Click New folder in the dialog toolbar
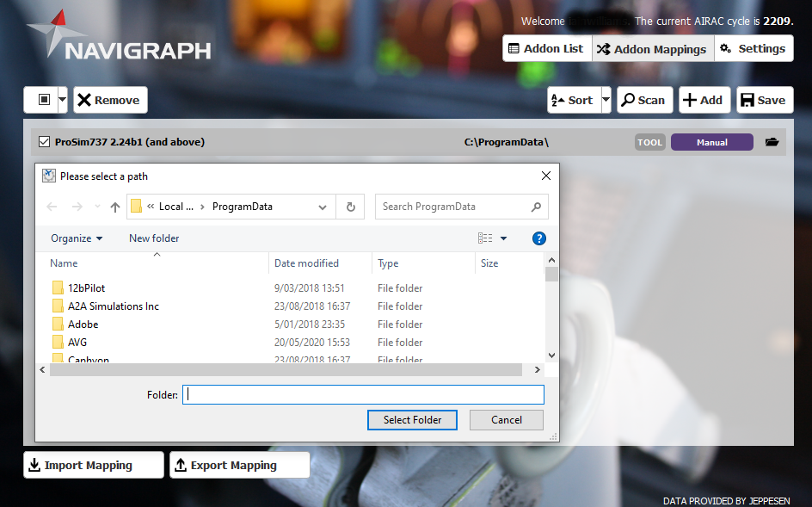 pos(153,238)
